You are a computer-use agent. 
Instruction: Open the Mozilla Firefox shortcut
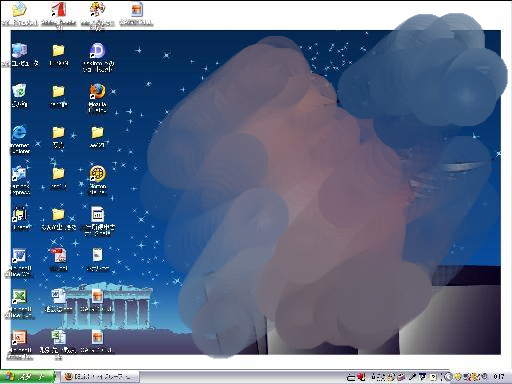[x=97, y=92]
